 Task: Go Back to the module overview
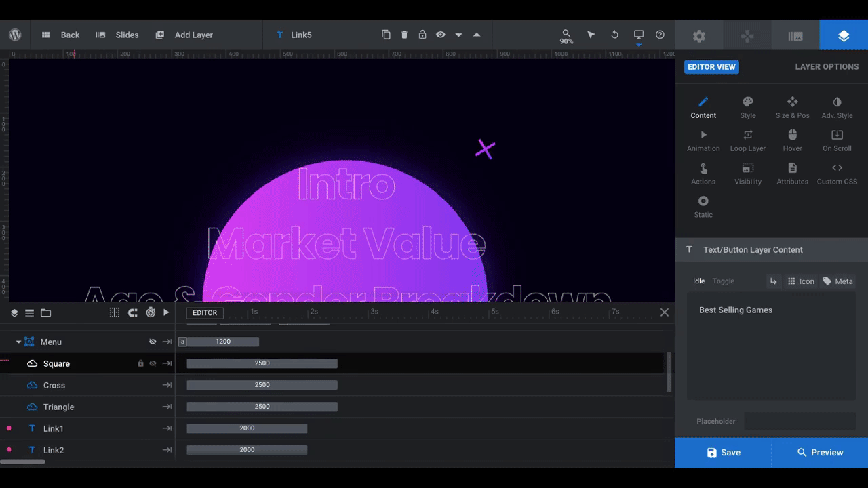(x=60, y=35)
